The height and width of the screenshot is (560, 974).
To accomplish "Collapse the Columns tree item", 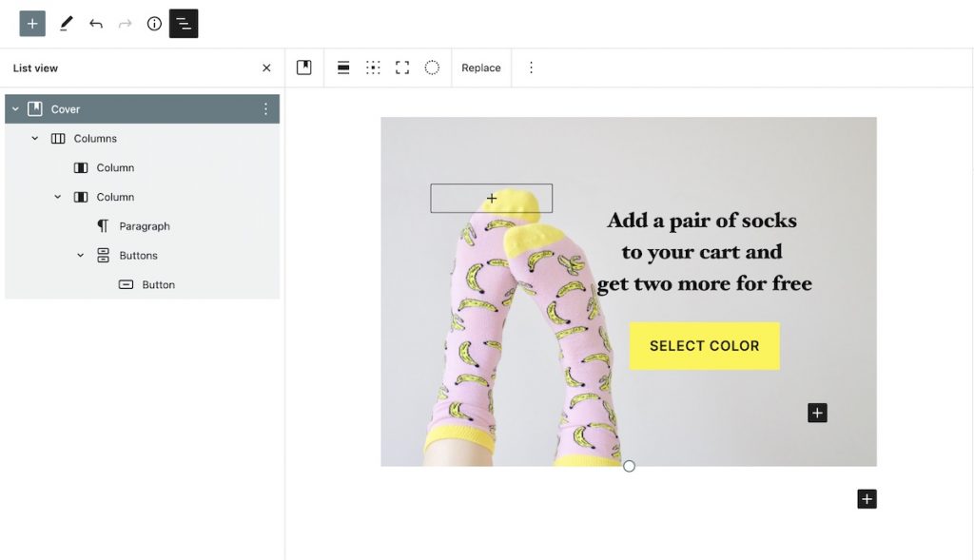I will (x=35, y=139).
